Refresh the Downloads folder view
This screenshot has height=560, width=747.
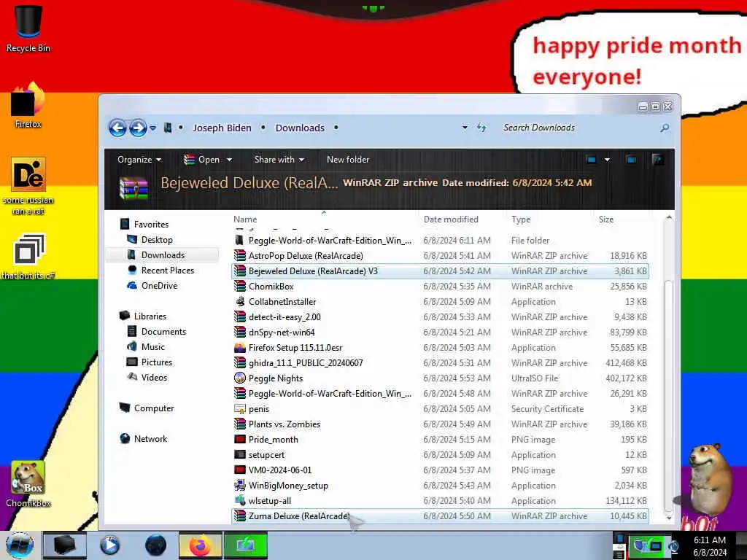(x=481, y=128)
